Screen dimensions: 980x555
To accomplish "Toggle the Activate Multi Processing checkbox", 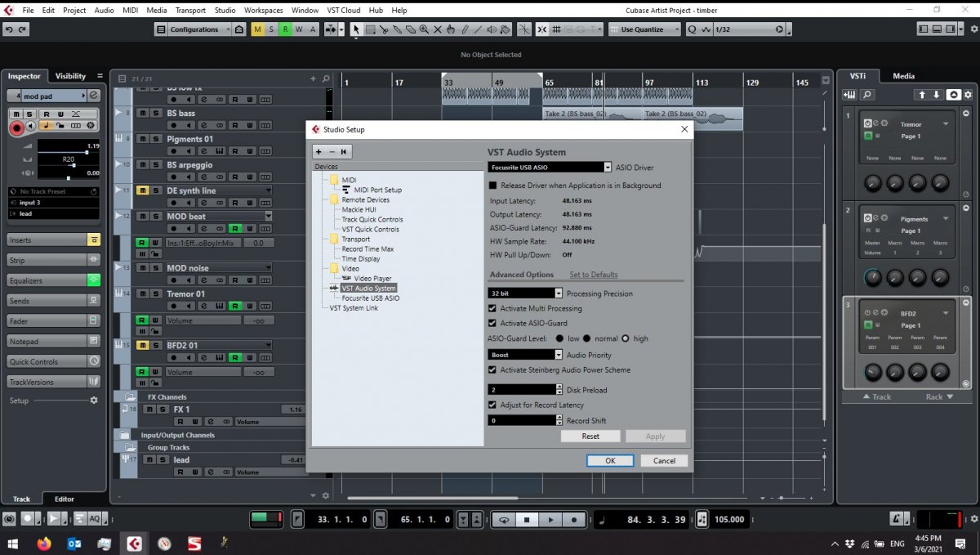I will point(492,308).
